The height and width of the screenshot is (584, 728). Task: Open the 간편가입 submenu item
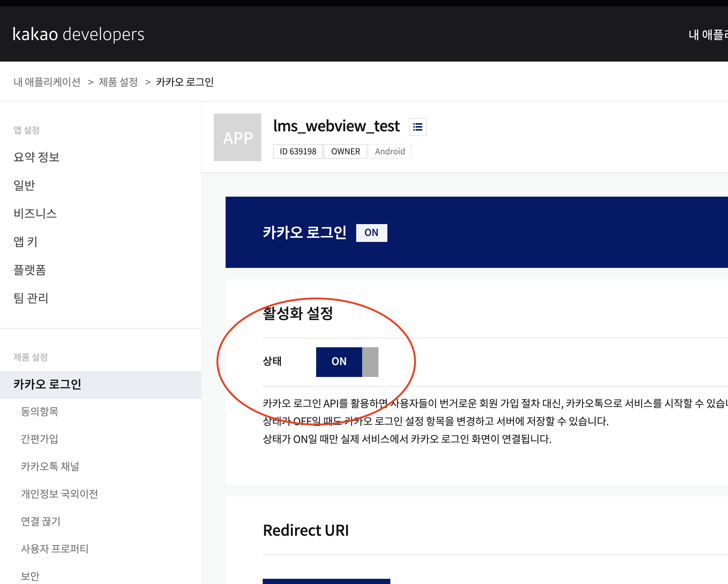point(39,439)
